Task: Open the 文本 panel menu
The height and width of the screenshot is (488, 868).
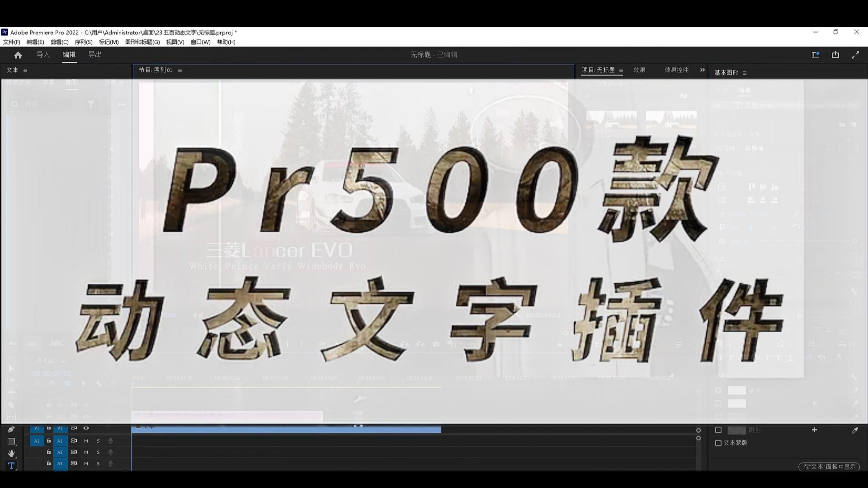Action: click(25, 70)
